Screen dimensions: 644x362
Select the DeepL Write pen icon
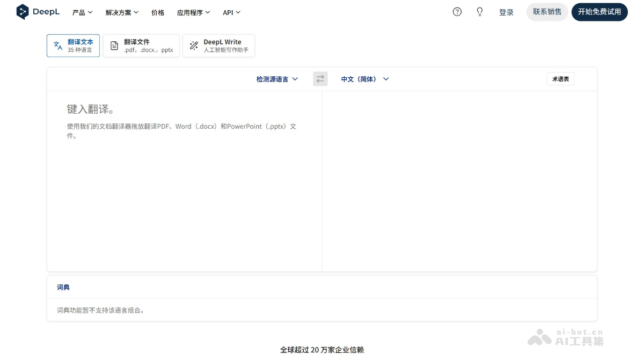pos(194,46)
